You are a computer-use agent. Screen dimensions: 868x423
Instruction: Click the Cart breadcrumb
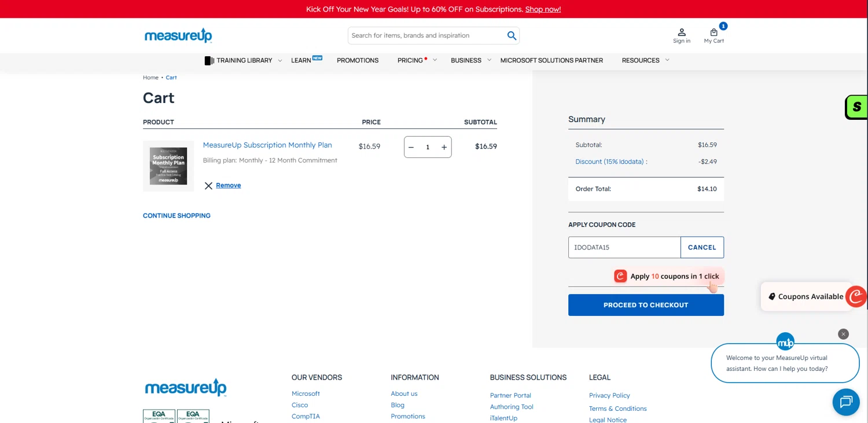(171, 78)
